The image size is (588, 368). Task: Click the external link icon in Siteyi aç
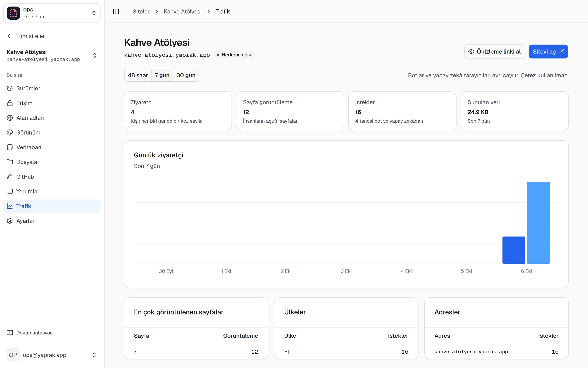[x=561, y=52]
